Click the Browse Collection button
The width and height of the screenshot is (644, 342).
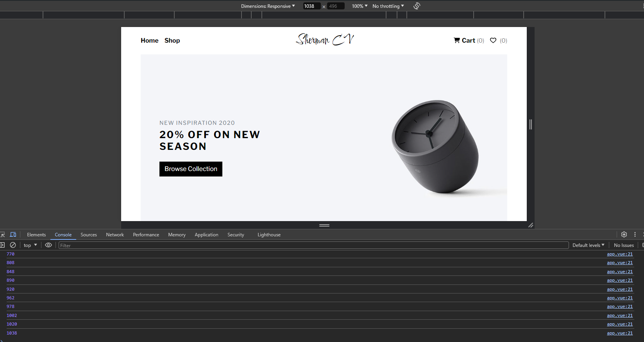click(191, 169)
